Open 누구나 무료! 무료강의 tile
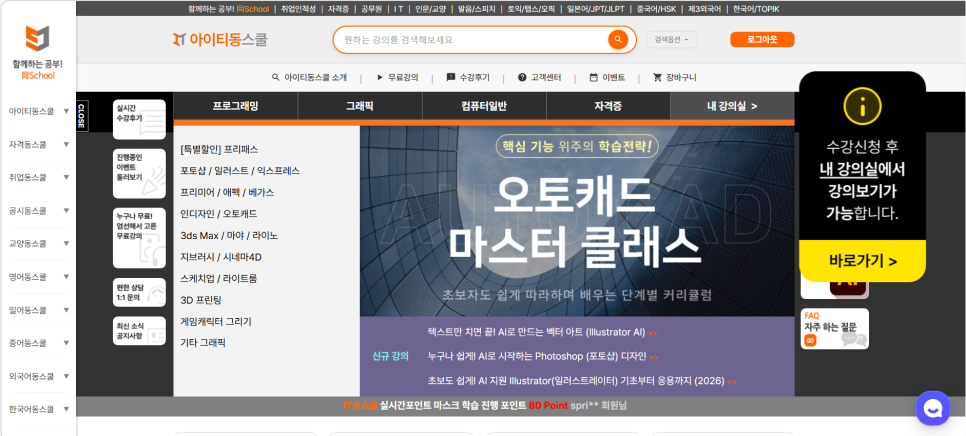The height and width of the screenshot is (436, 966). tap(139, 237)
